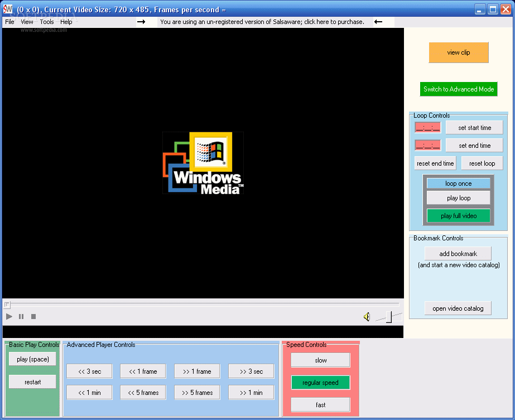Screen dimensions: 515x420
Task: Open the Help menu
Action: pos(66,22)
